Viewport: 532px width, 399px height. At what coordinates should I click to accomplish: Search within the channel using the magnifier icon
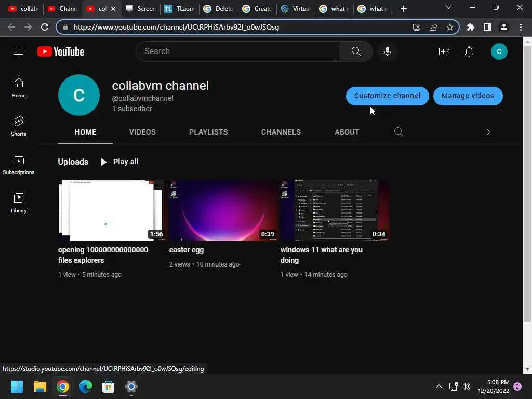point(398,132)
